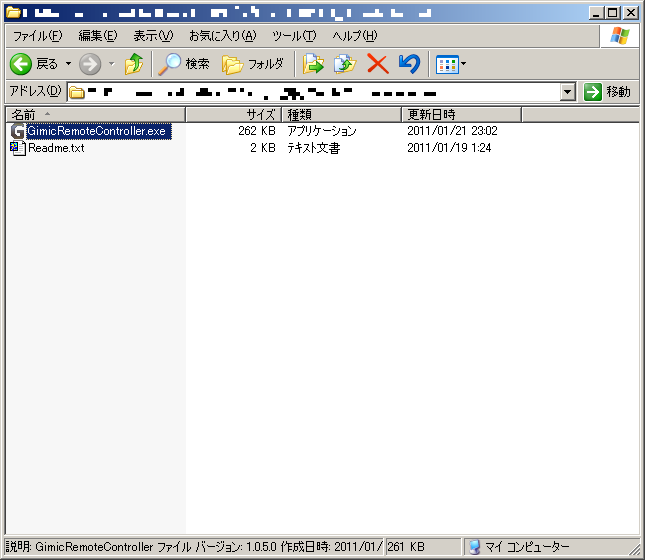The height and width of the screenshot is (560, 645).
Task: Click the Forward arrow navigation icon
Action: coord(90,64)
